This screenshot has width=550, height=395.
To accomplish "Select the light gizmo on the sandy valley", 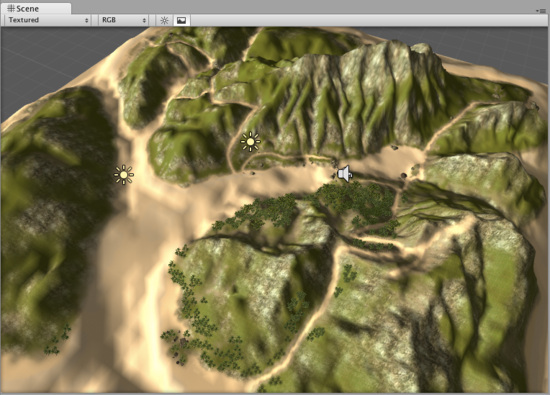I will pos(124,174).
